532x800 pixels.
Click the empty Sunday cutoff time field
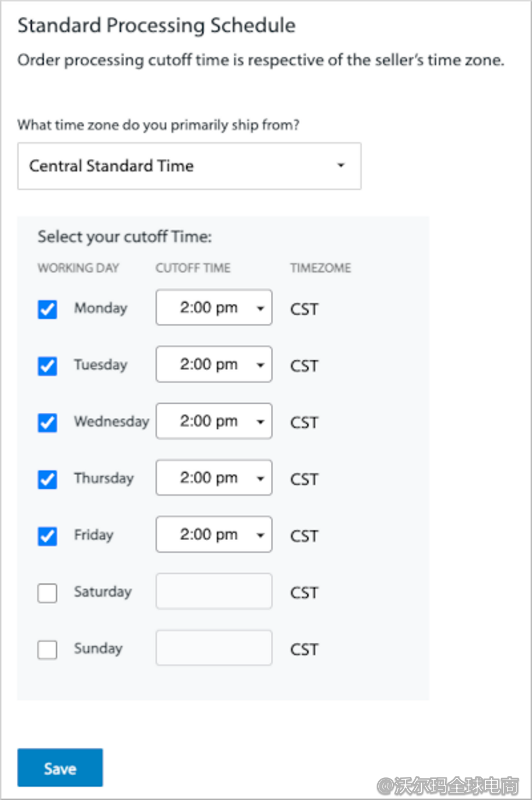tap(214, 647)
